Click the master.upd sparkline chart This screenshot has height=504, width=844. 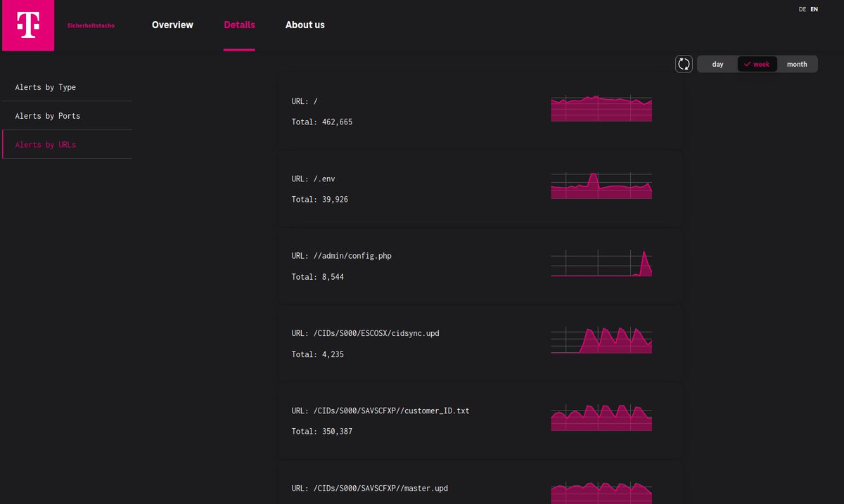(x=601, y=492)
